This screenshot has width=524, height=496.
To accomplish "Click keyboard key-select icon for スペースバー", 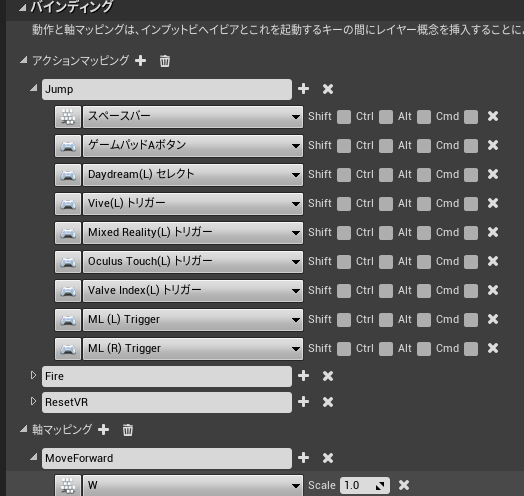I will [x=68, y=117].
